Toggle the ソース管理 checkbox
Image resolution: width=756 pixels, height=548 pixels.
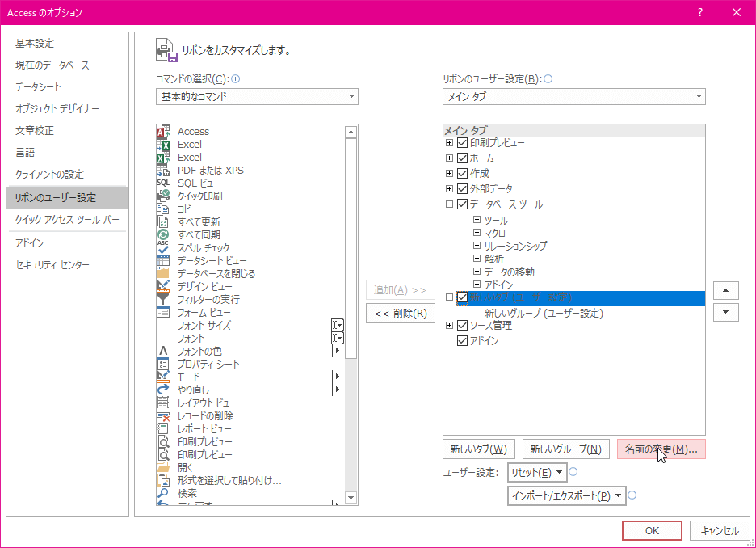462,325
